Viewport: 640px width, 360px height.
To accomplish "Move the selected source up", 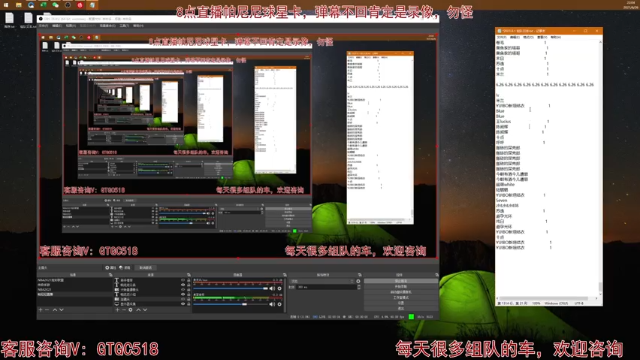I will tap(138, 310).
